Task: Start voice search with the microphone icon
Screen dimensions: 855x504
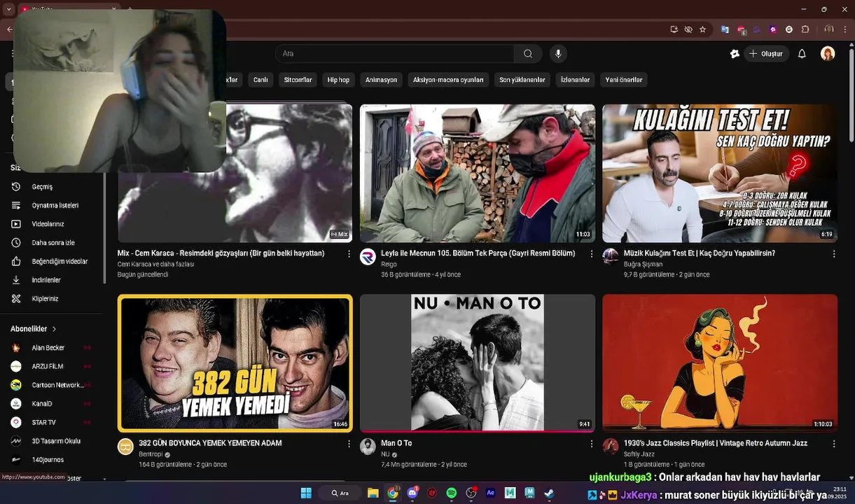Action: pos(558,54)
